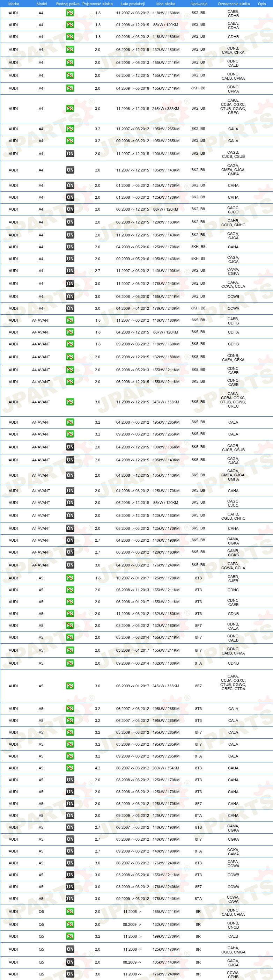Viewport: 273px width, 980px height.
Task: Click the Model column header
Action: pos(42,4)
